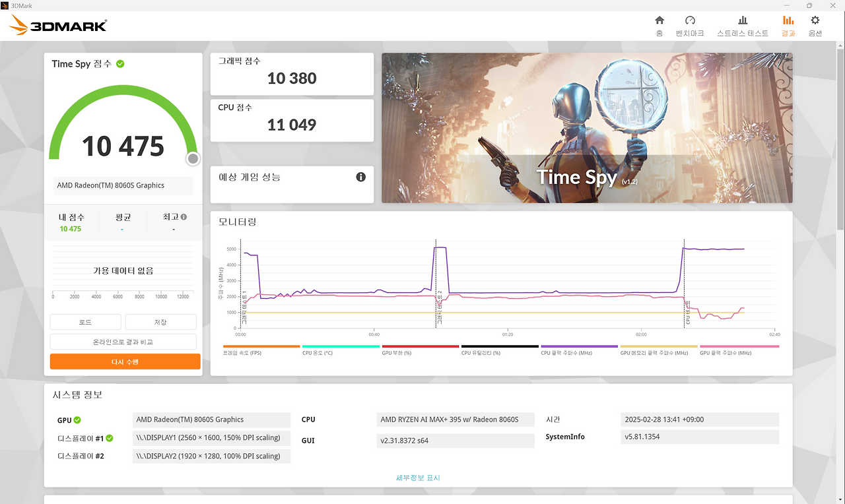This screenshot has width=845, height=504.
Task: Click the SystemInfo version v5.81.1354
Action: click(700, 437)
